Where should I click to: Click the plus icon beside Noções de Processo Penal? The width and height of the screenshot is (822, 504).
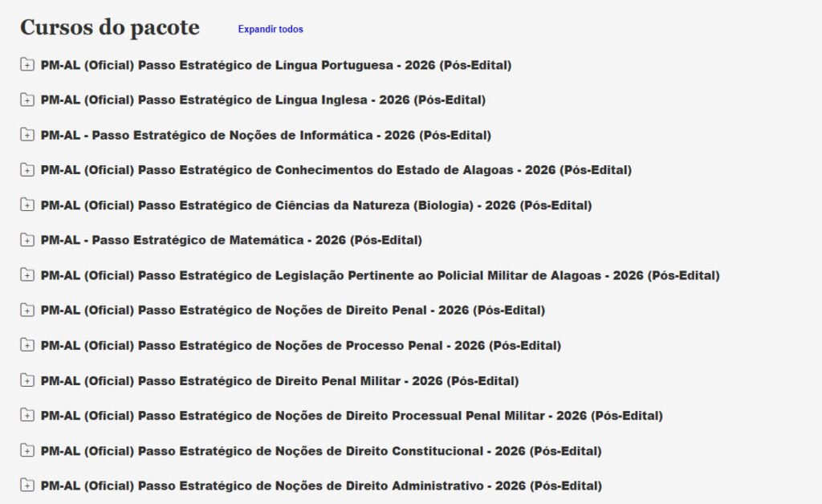point(28,345)
